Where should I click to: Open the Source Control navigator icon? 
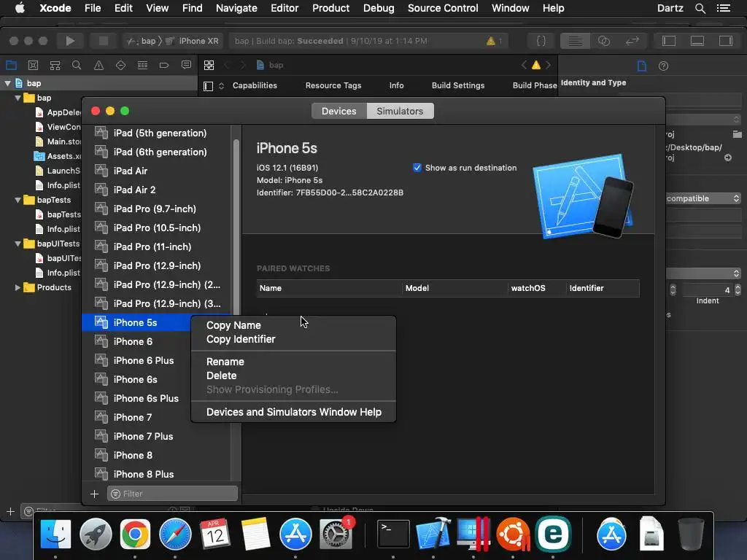33,65
